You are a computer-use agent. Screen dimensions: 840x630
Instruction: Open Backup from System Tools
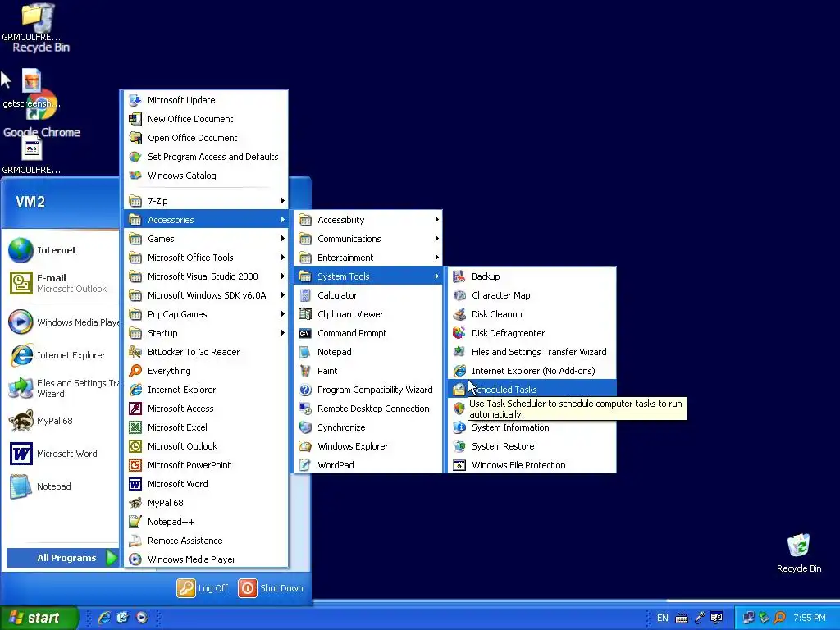[x=532, y=276]
